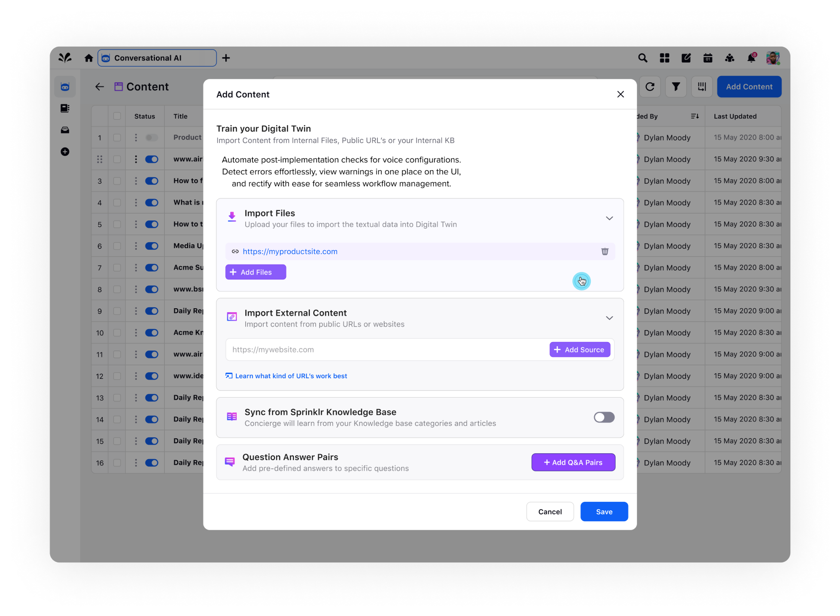Collapse the Import Files section
The height and width of the screenshot is (616, 840).
(610, 218)
